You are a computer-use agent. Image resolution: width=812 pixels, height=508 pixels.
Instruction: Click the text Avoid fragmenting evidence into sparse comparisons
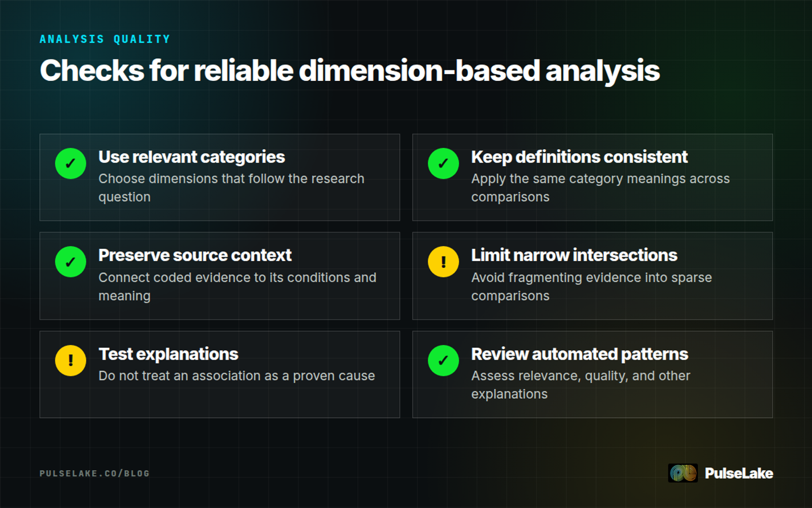(592, 287)
